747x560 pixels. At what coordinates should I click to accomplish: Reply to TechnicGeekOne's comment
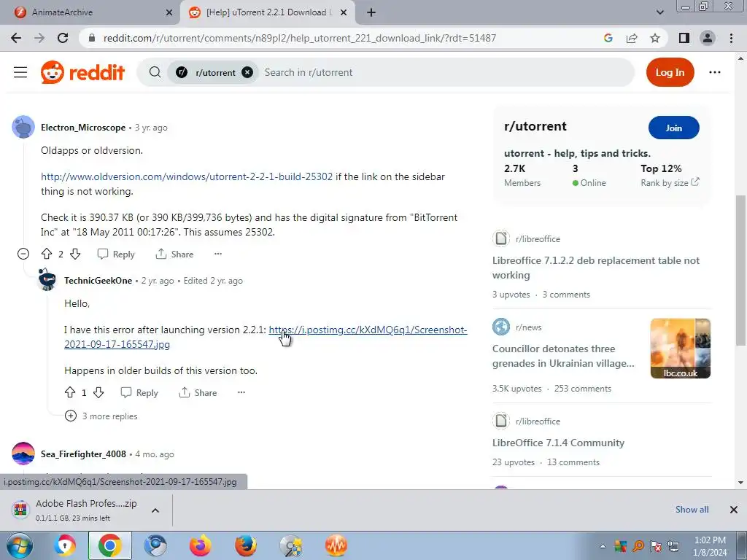click(x=139, y=392)
